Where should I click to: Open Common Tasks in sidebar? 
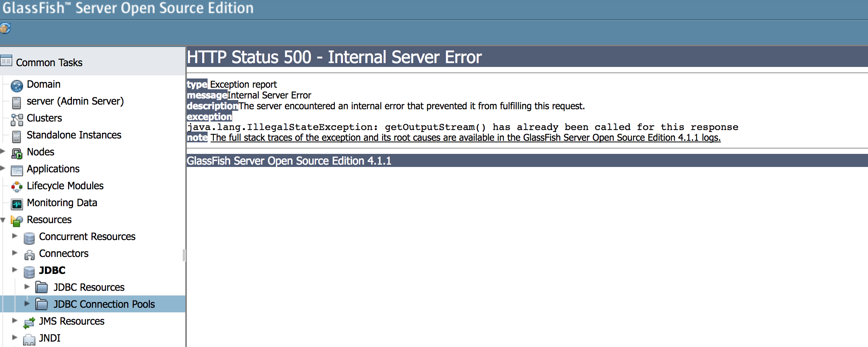click(x=49, y=62)
